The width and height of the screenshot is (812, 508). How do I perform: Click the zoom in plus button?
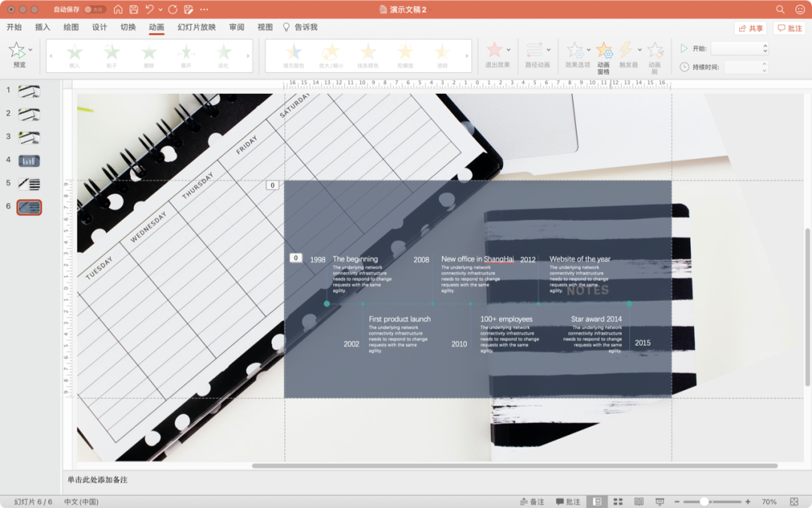(748, 501)
